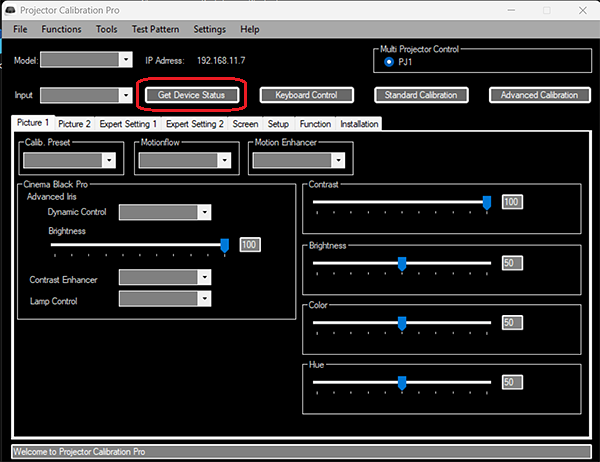This screenshot has height=462, width=600.
Task: Select the PJ1 radio button
Action: tap(389, 62)
